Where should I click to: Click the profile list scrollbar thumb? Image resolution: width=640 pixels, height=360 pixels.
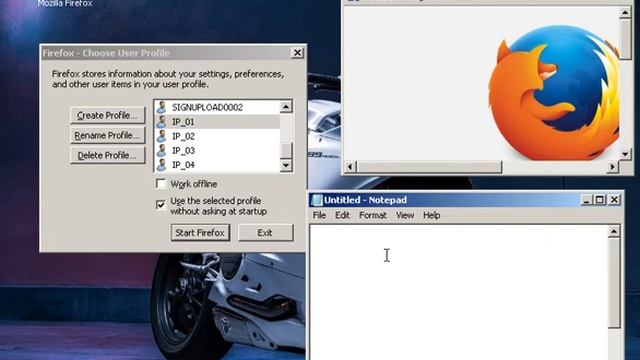pos(286,151)
